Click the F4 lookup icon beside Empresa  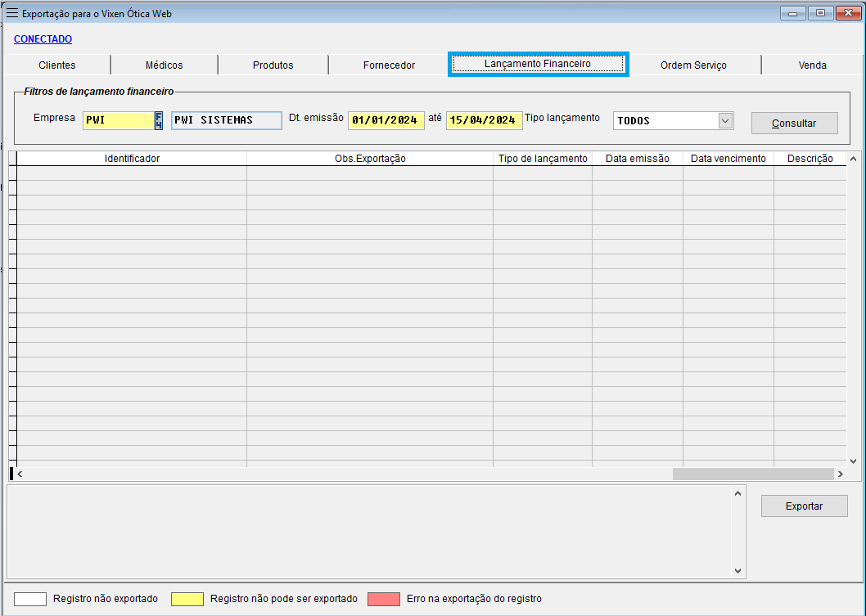pos(159,120)
